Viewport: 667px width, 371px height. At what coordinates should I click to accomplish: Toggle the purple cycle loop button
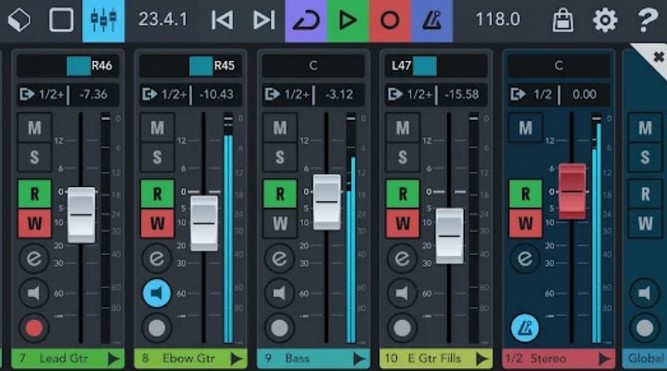tap(306, 20)
